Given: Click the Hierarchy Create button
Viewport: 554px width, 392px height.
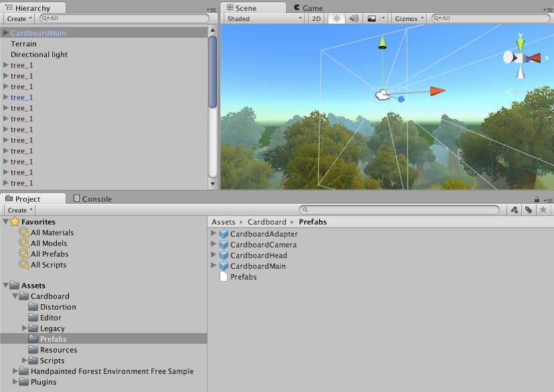Looking at the screenshot, I should coord(19,19).
